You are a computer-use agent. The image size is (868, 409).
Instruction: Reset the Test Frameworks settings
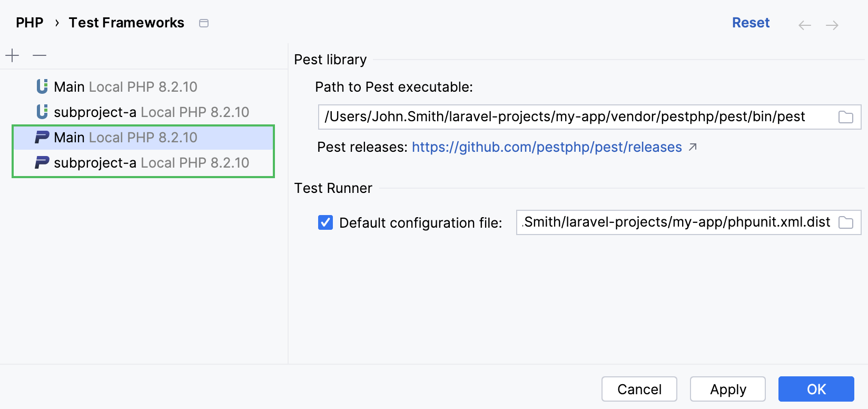pyautogui.click(x=751, y=23)
